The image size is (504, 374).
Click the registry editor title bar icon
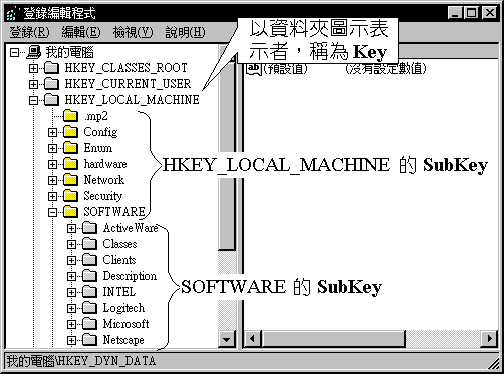tap(12, 14)
